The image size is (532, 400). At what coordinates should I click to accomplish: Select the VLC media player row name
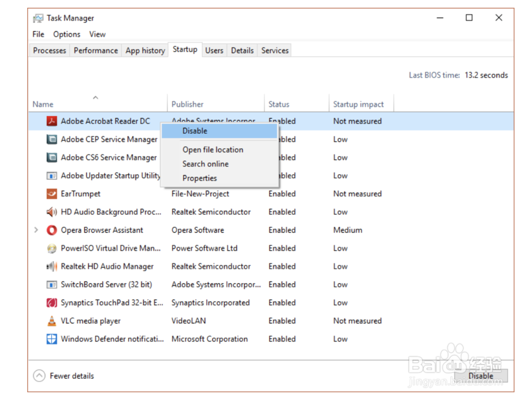[x=90, y=321]
